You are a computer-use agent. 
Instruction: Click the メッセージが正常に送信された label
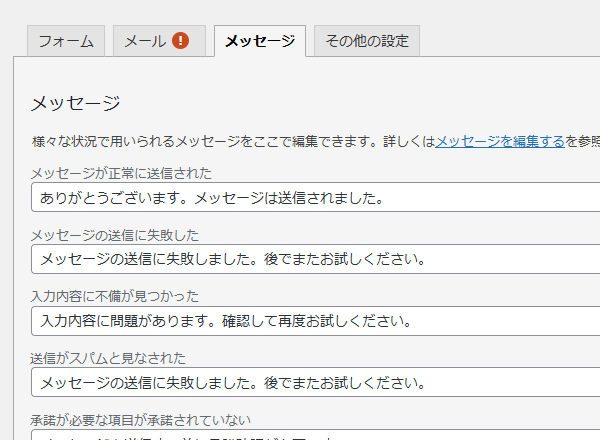135,173
